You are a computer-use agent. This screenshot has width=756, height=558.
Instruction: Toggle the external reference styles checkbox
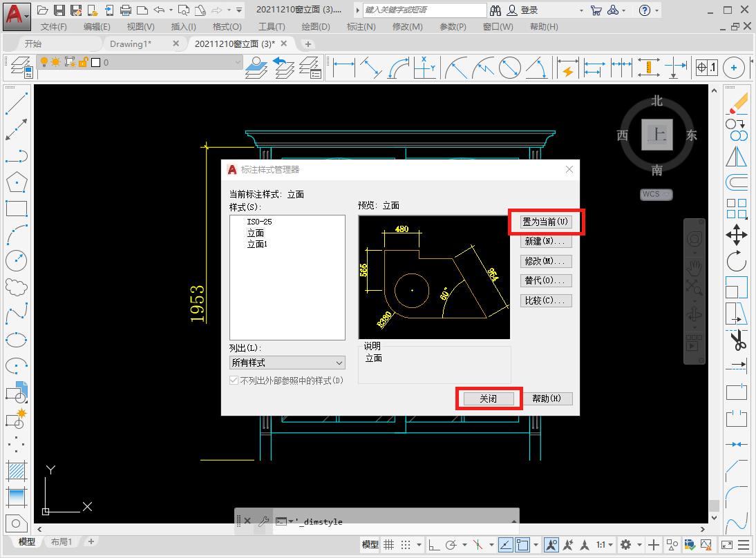234,381
